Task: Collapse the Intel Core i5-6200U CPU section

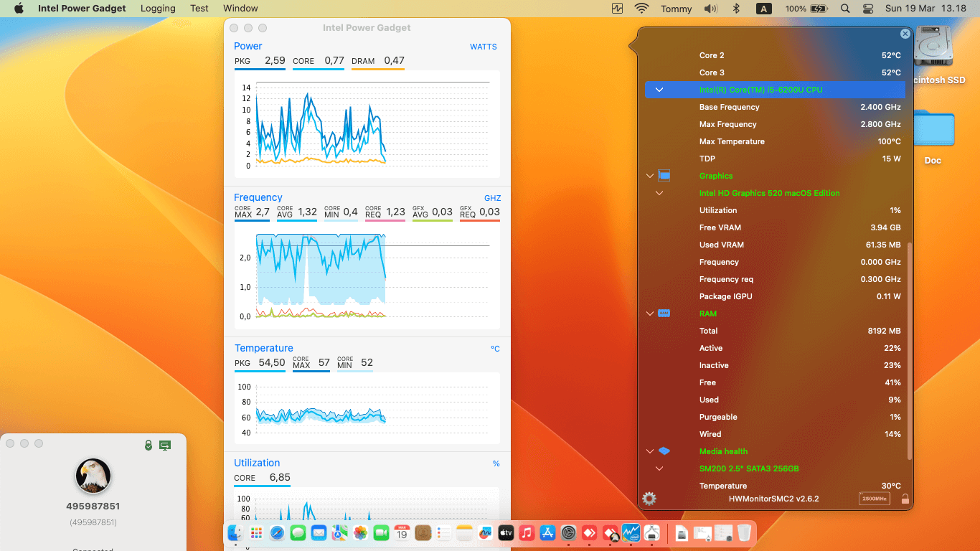Action: click(659, 90)
